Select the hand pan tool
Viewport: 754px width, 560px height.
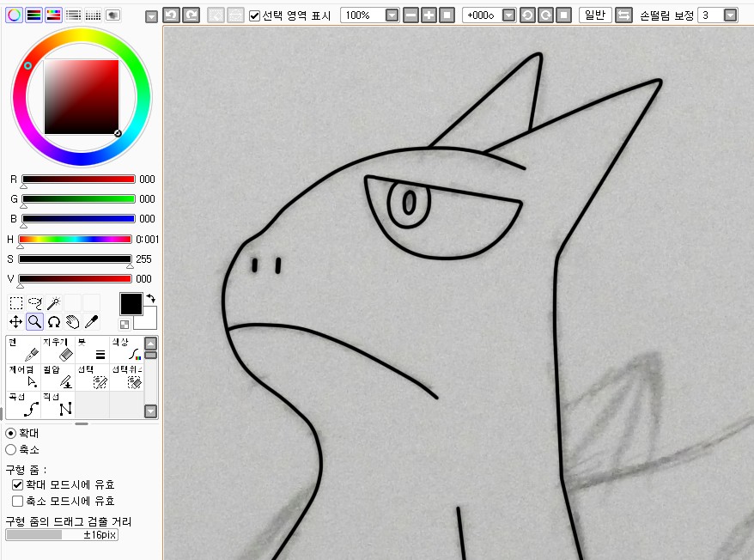click(x=72, y=322)
